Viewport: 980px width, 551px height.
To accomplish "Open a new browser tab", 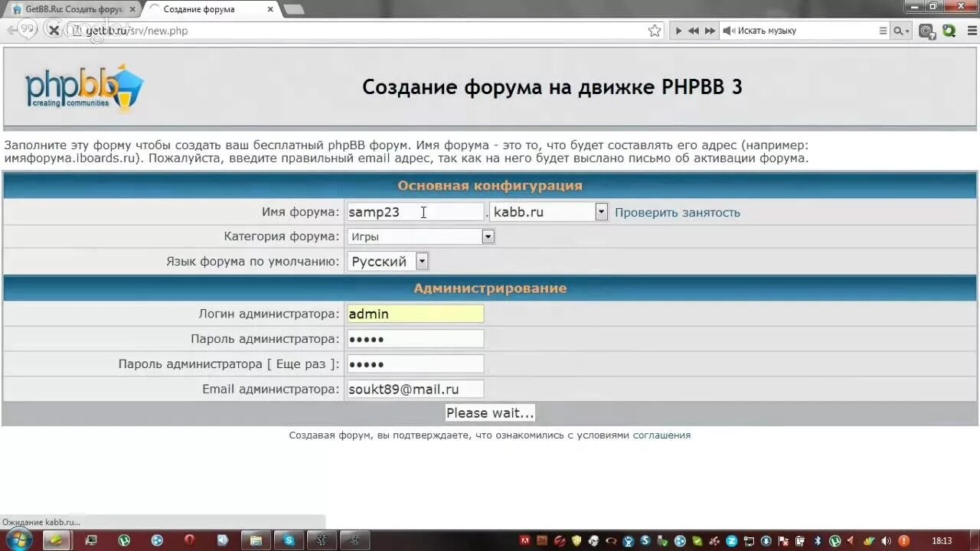I will point(294,9).
